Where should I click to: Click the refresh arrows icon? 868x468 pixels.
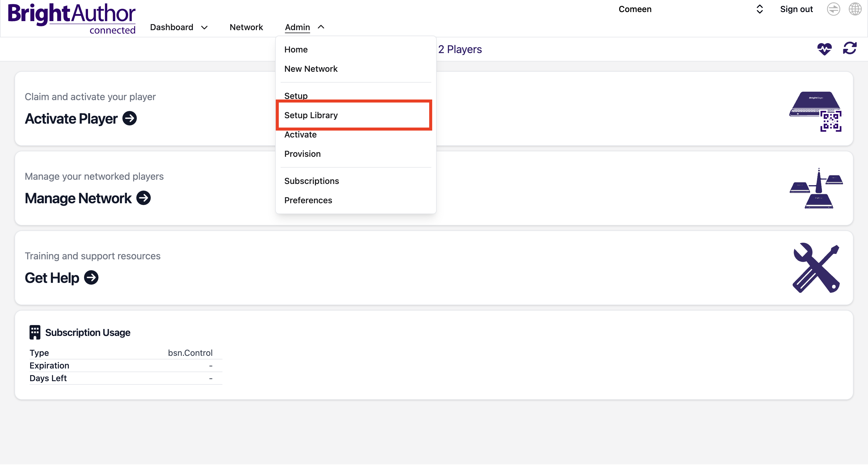tap(850, 48)
